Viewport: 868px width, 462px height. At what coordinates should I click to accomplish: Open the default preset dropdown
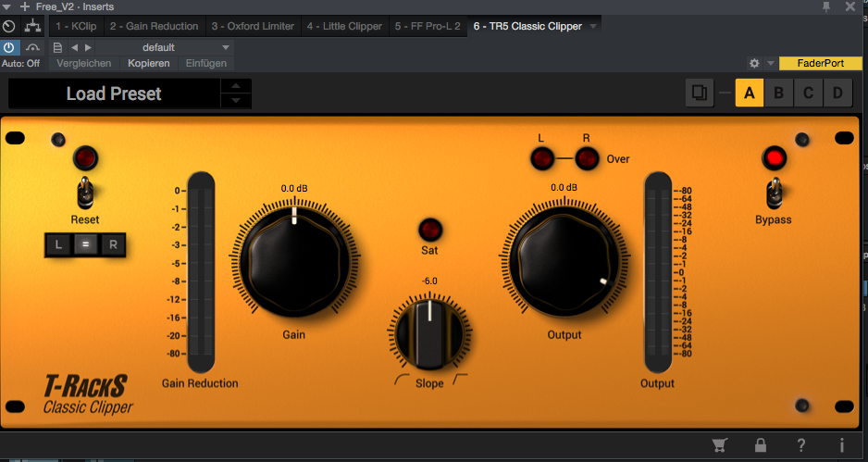pyautogui.click(x=165, y=47)
